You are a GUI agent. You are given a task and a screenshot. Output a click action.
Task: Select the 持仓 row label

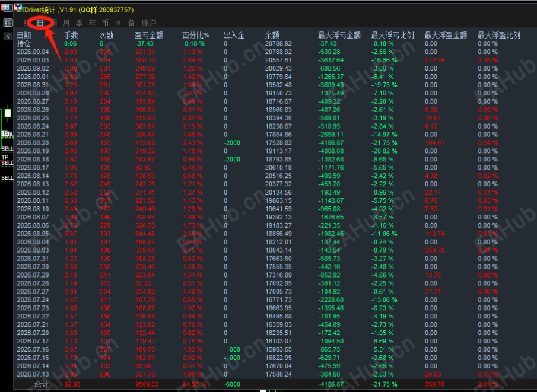click(24, 44)
